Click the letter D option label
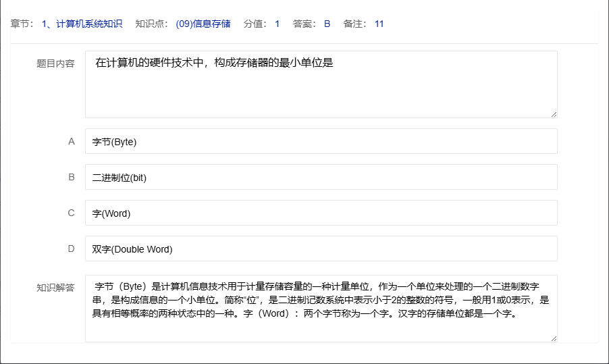Screen dimensions: 609x364 (72, 249)
